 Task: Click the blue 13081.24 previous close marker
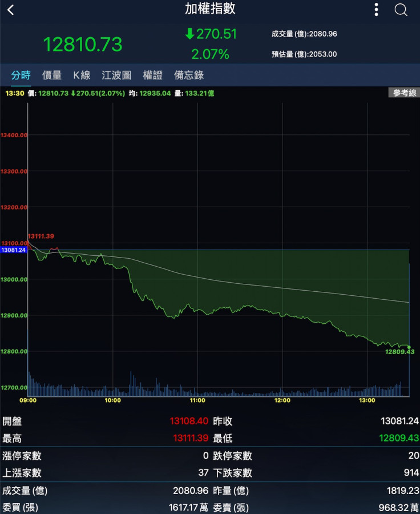tap(14, 250)
